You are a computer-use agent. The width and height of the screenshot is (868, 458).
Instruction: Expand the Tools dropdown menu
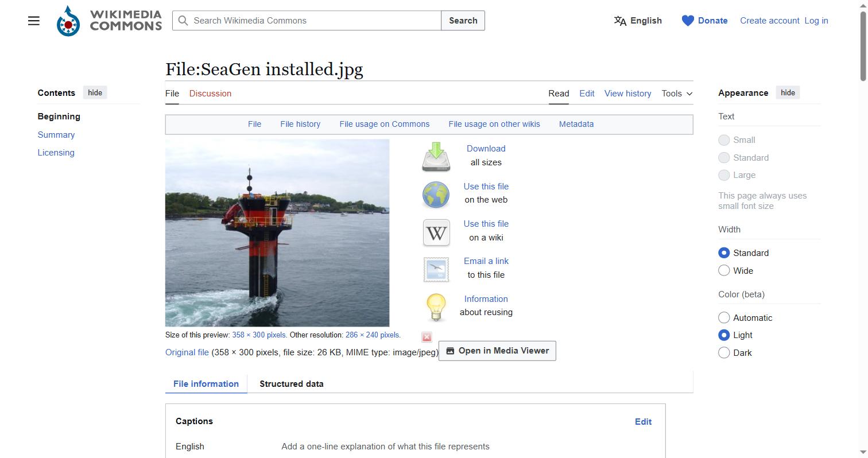pyautogui.click(x=677, y=94)
